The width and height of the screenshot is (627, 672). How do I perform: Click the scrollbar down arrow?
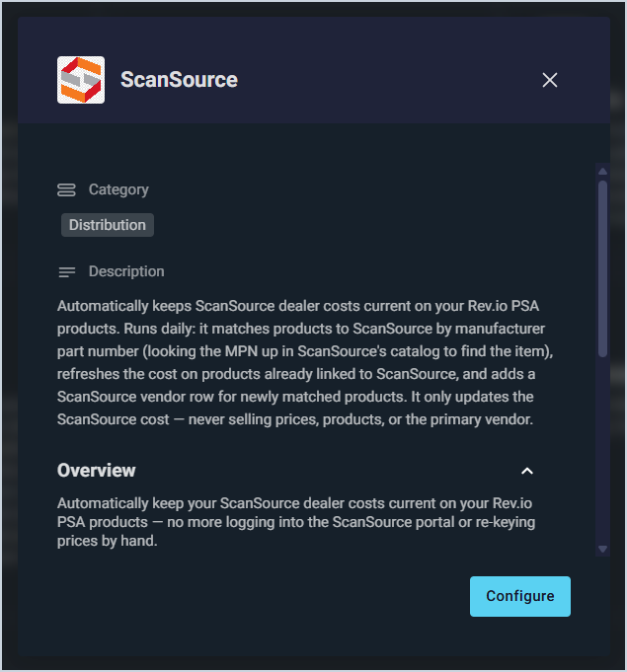[x=602, y=549]
